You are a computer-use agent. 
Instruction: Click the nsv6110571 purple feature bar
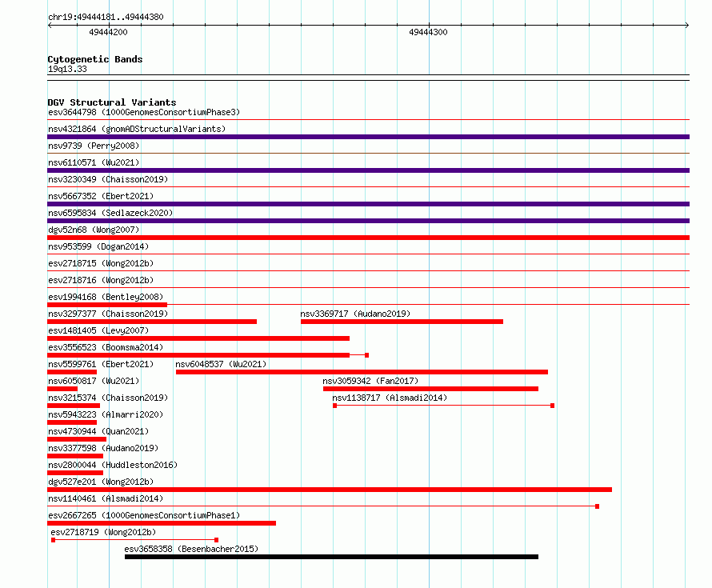[x=368, y=170]
